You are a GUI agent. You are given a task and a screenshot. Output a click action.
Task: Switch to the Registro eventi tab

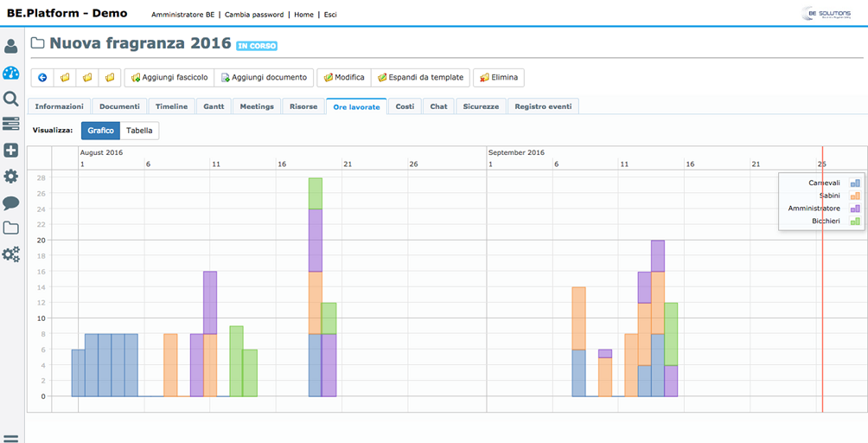[543, 106]
